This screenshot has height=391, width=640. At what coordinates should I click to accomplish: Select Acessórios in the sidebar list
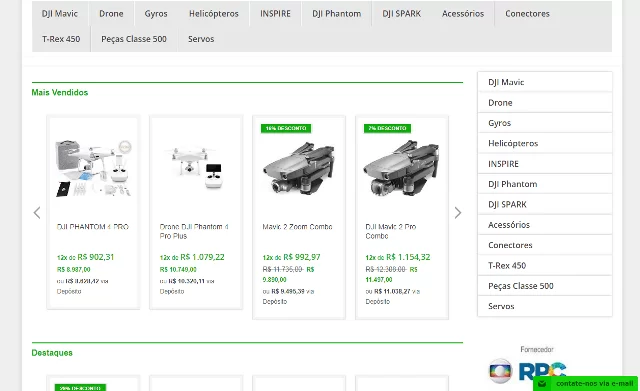[545, 225]
